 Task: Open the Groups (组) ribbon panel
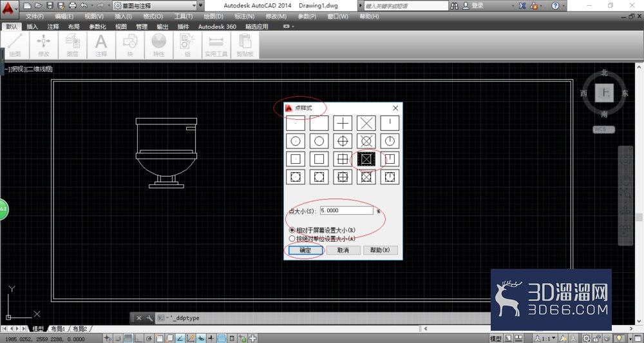coord(187,45)
